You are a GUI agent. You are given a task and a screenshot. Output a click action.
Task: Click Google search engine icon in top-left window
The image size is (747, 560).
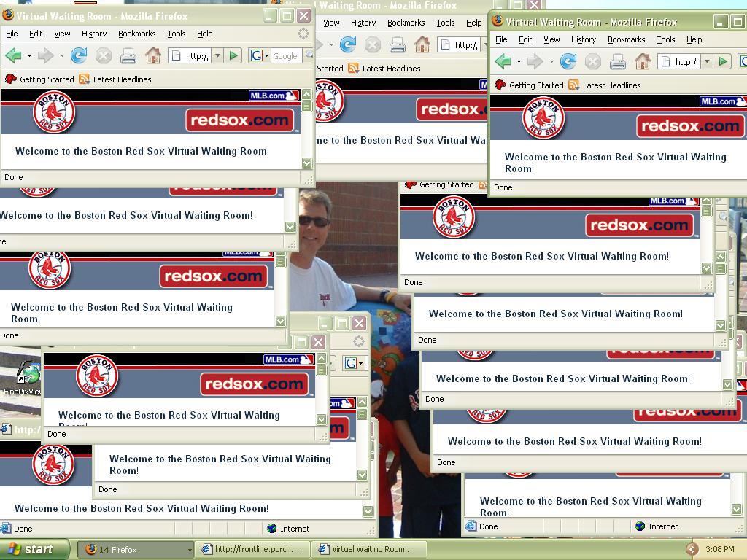pos(256,55)
